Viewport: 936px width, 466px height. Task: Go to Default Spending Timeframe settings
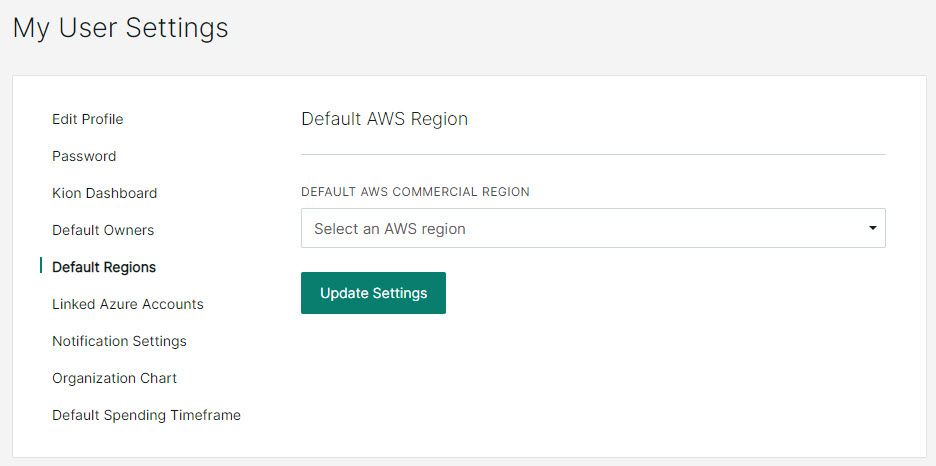(x=146, y=415)
